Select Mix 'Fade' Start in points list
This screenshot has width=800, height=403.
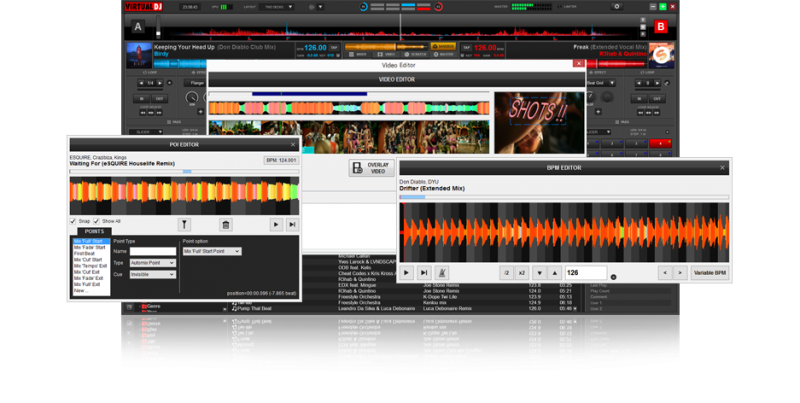coord(91,247)
